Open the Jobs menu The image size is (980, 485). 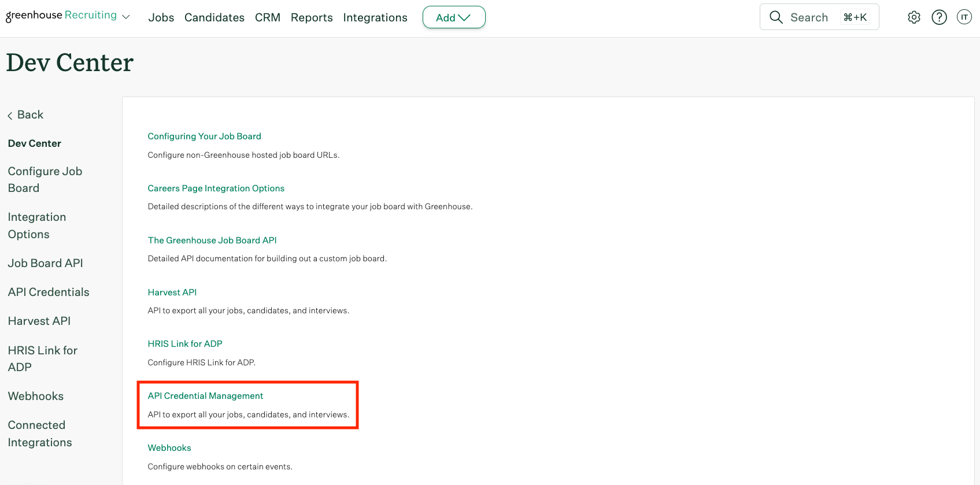tap(161, 17)
